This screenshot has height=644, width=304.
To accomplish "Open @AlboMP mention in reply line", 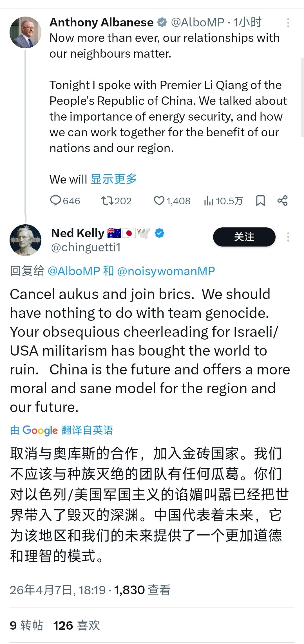I will (x=74, y=271).
